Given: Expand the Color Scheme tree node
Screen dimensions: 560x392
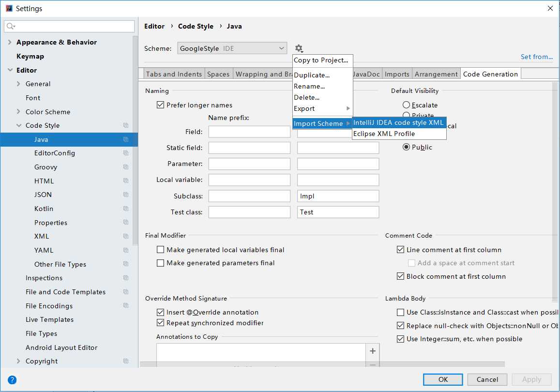Looking at the screenshot, I should (x=18, y=111).
